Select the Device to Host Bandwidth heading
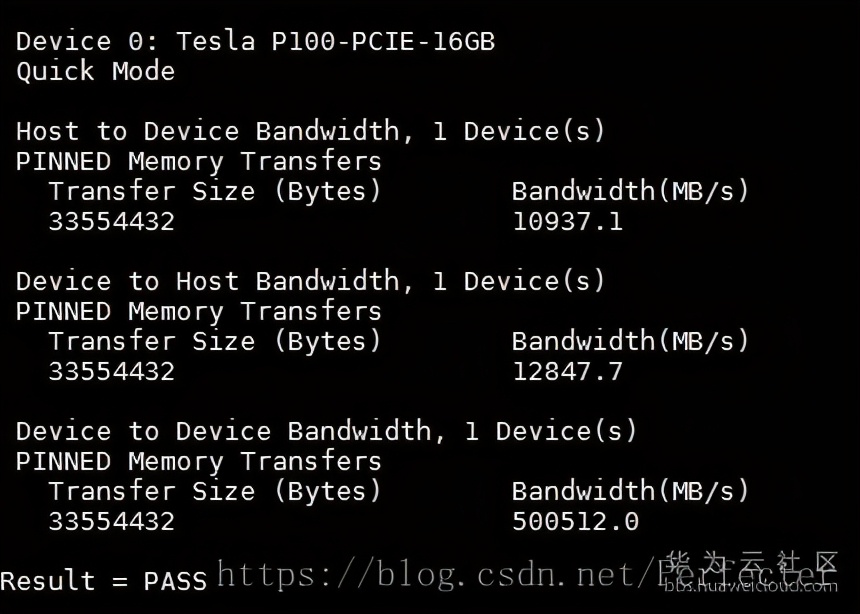This screenshot has width=860, height=614. [x=310, y=281]
